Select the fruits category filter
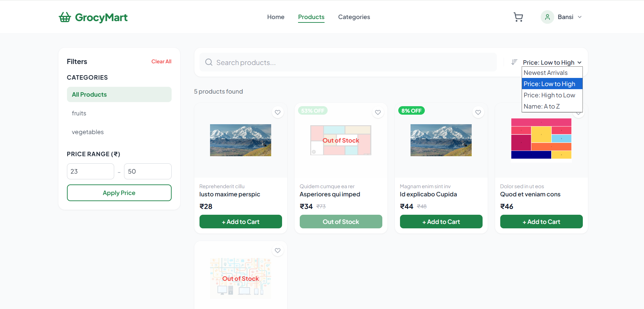This screenshot has height=309, width=644. (119, 113)
